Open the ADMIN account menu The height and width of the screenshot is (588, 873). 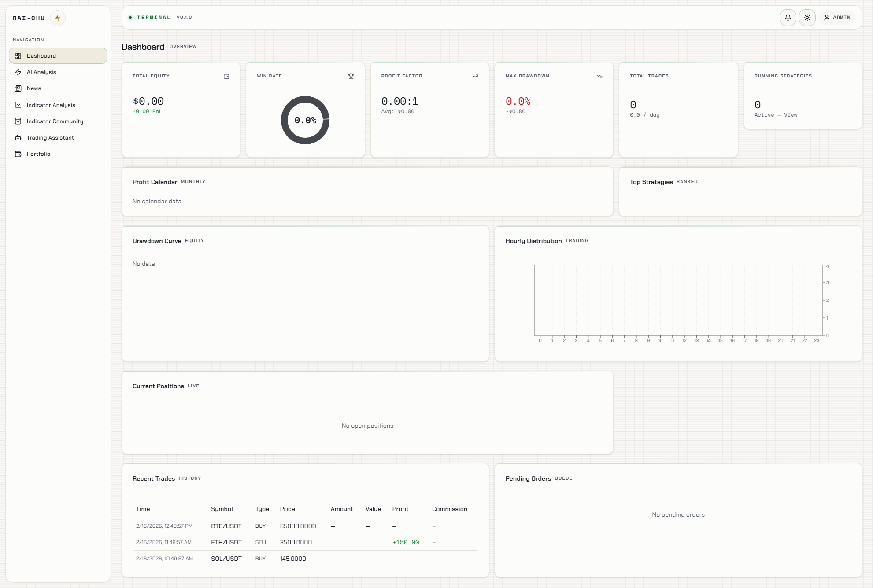(x=837, y=18)
